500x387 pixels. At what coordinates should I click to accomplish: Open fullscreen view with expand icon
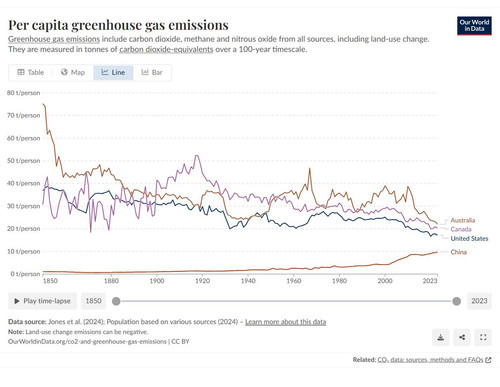coord(483,337)
